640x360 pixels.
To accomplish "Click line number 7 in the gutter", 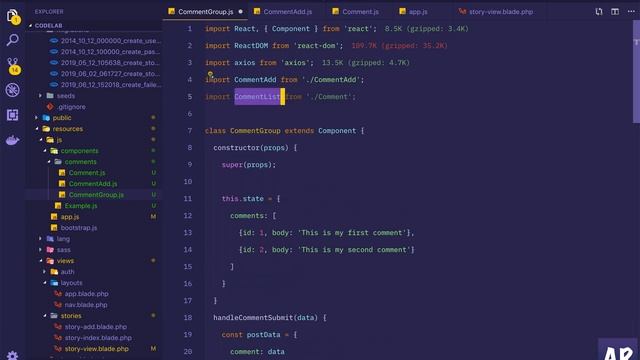I will (189, 131).
